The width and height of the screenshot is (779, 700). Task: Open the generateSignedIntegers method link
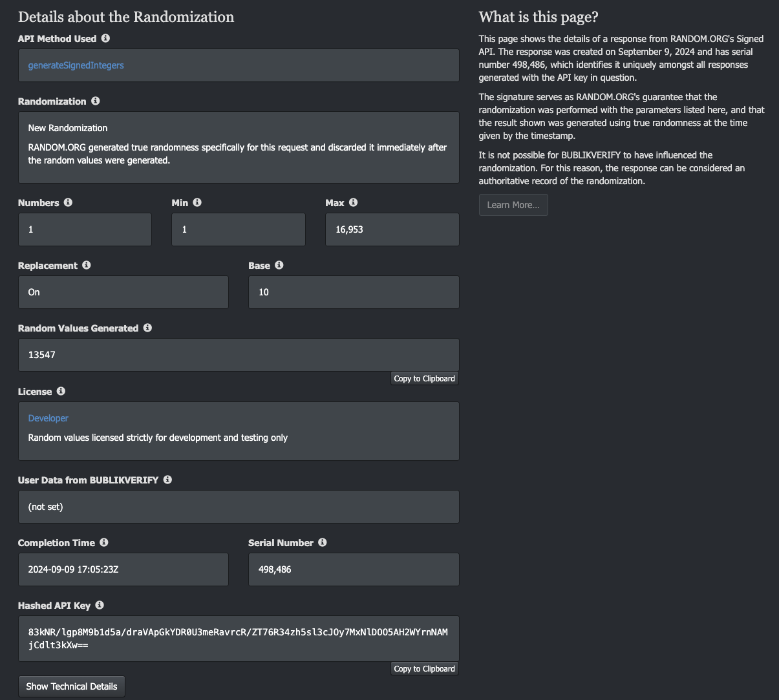tap(76, 65)
